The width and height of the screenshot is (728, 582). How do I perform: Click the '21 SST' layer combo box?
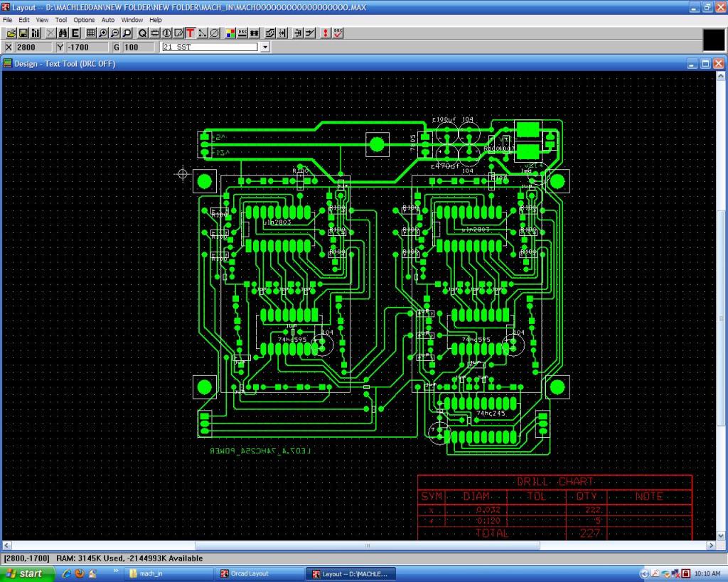(210, 47)
